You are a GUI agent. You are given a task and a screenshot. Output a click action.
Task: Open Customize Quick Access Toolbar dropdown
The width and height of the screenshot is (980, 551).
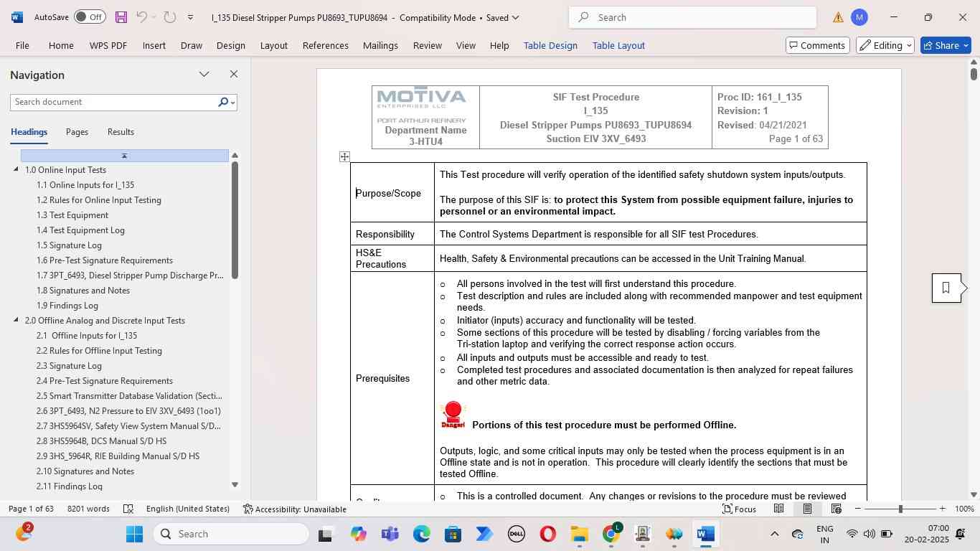[190, 17]
